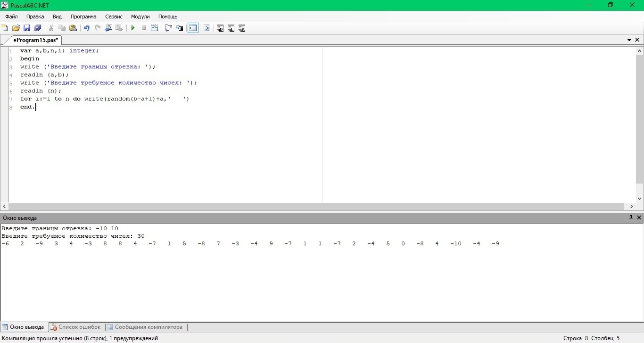Screen dimensions: 644x343
Task: Click the Step Over debug icon
Action: 168,28
